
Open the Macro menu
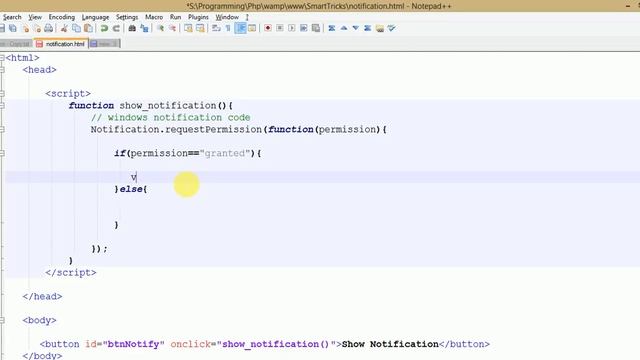tap(154, 17)
